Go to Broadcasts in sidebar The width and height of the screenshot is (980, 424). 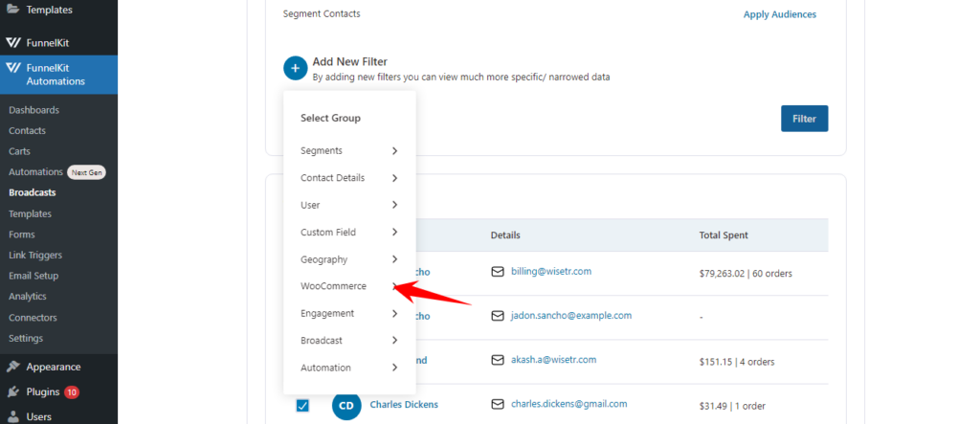[x=32, y=192]
